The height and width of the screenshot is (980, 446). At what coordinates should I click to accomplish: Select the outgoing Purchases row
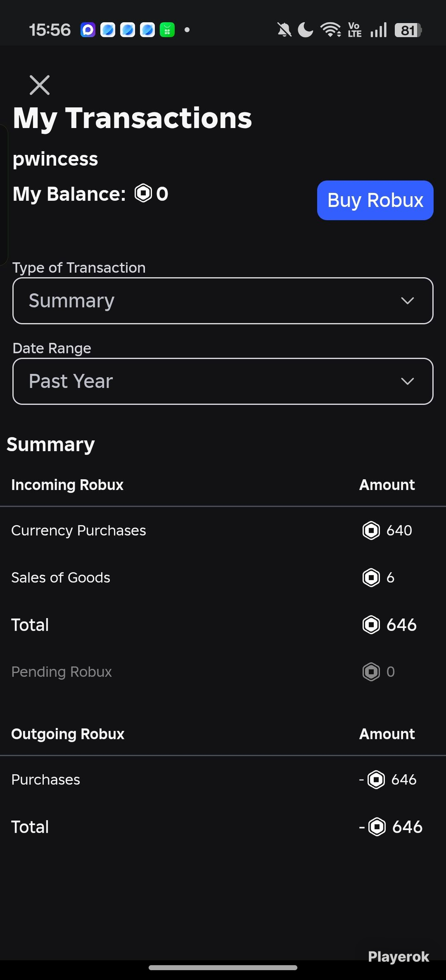coord(223,780)
